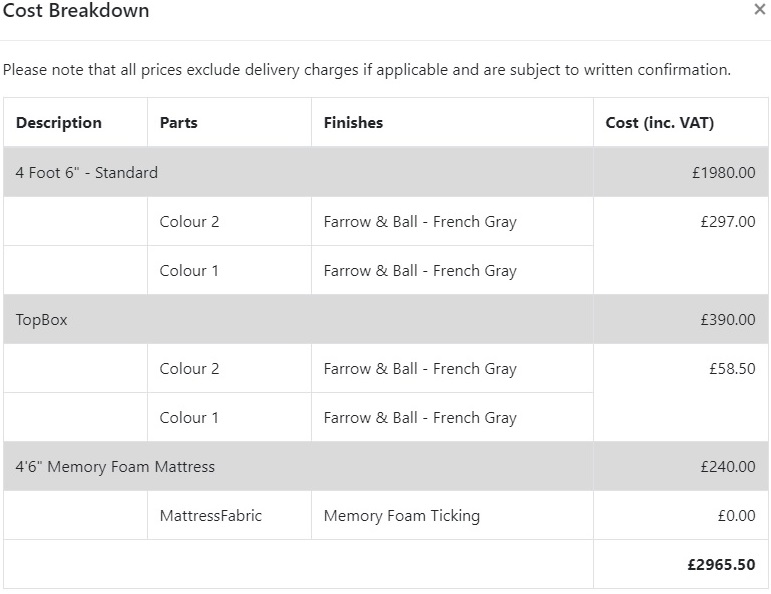
Task: Click the £58.50 colour cost cell
Action: point(733,369)
